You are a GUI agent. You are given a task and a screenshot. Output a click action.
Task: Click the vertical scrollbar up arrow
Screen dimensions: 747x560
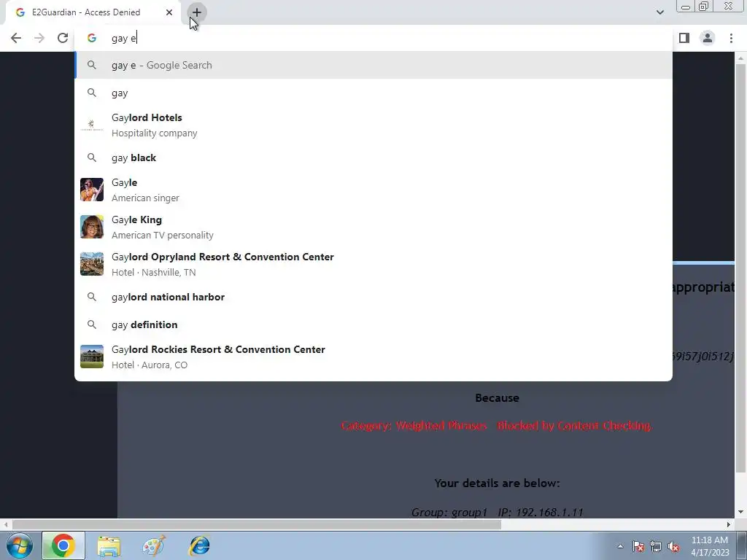(741, 58)
